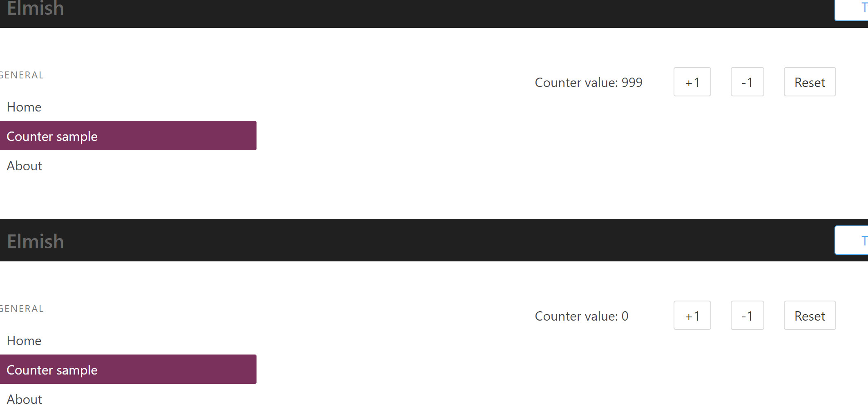Reset the counter showing 999

pyautogui.click(x=810, y=82)
